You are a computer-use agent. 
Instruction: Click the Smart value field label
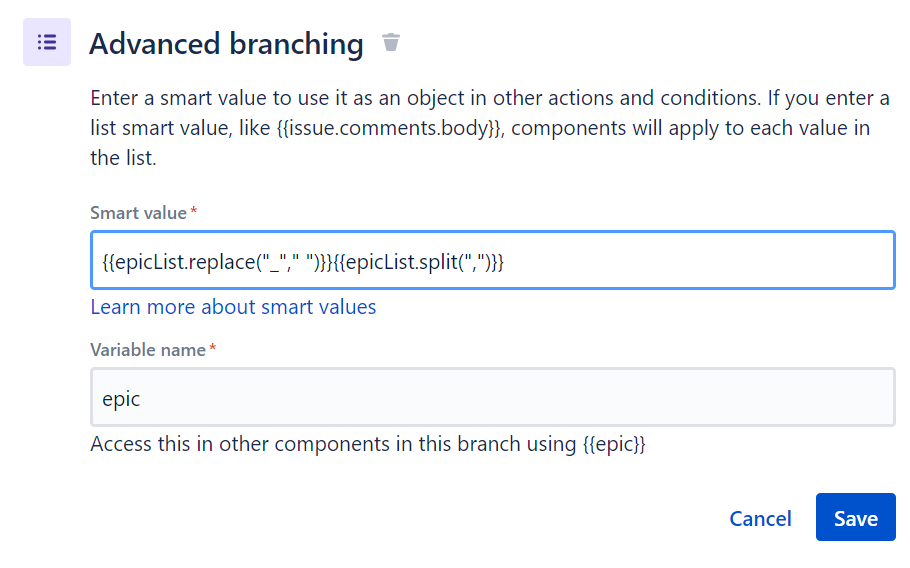[138, 213]
